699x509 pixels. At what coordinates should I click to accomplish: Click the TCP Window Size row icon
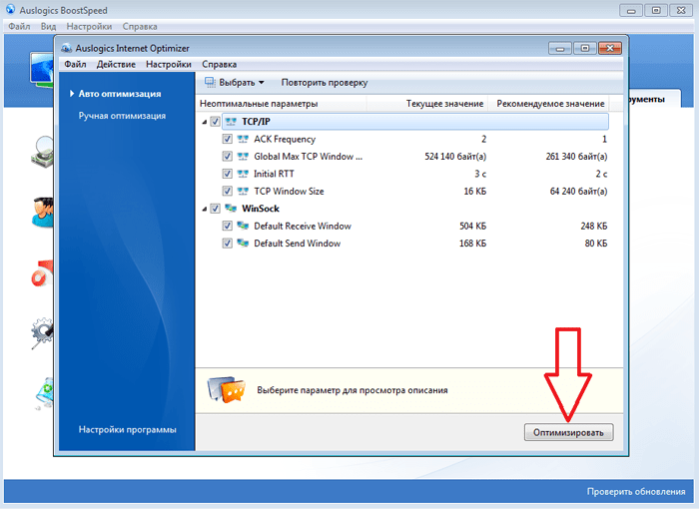point(243,191)
